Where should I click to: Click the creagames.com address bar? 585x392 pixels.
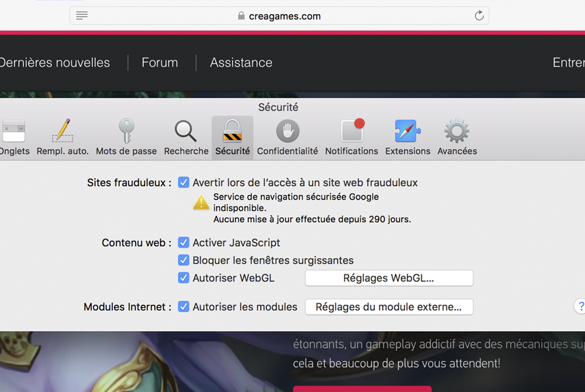point(280,16)
